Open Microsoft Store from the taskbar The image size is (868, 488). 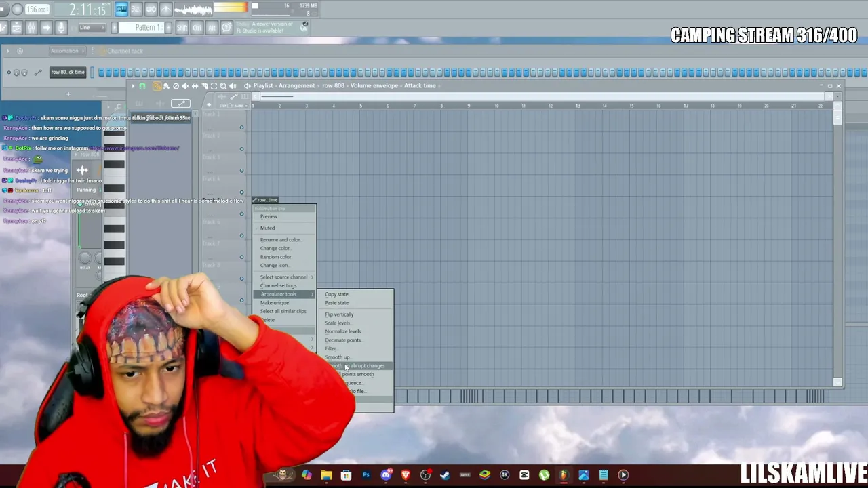pos(346,475)
